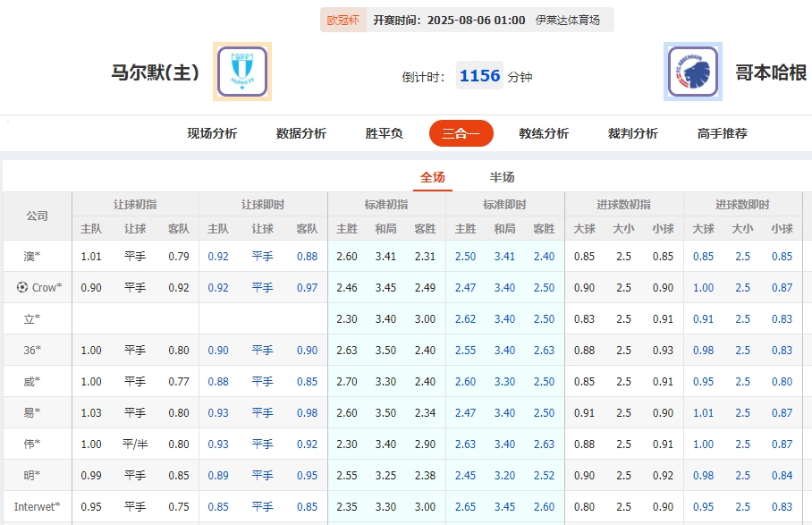Click the 澳* bookmaker name
This screenshot has height=525, width=812.
(x=30, y=257)
